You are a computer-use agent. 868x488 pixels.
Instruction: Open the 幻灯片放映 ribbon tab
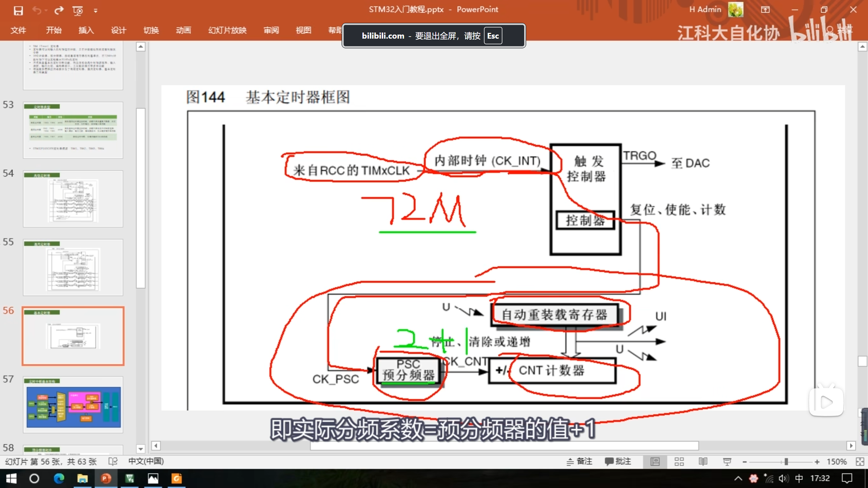[227, 30]
